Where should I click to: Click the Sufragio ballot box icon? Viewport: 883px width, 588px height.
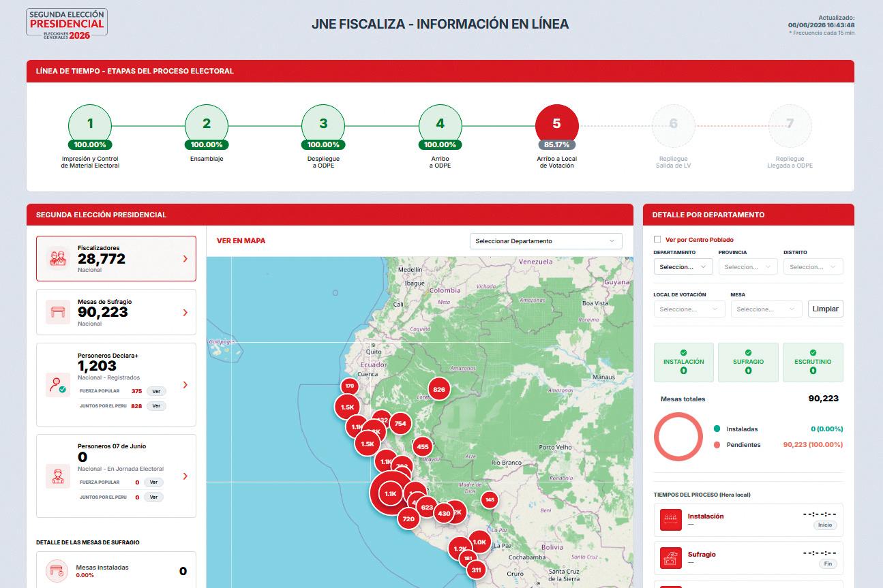671,559
